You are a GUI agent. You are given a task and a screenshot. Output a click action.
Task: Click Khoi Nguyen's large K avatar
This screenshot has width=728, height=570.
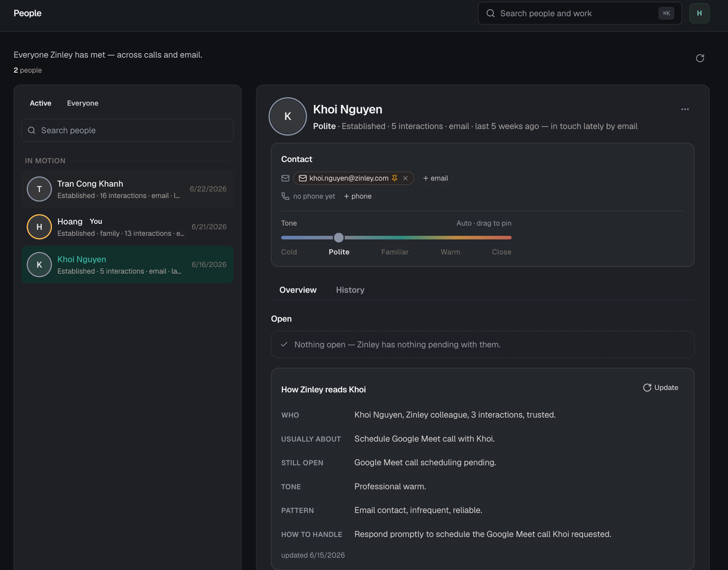tap(288, 116)
